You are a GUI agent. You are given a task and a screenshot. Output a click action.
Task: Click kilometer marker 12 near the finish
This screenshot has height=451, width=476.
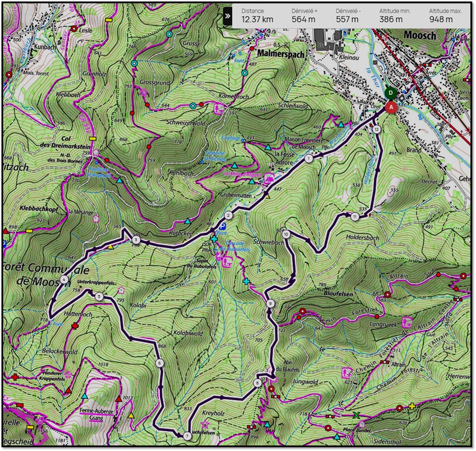(x=377, y=129)
